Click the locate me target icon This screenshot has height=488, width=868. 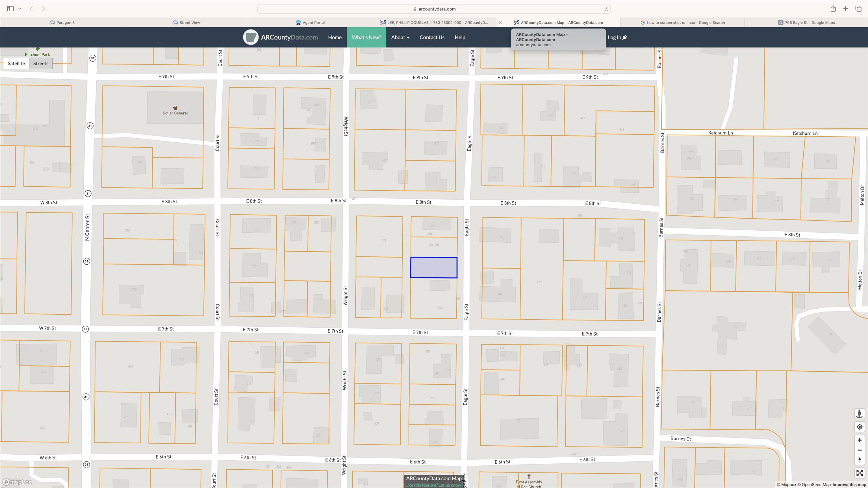(x=859, y=427)
